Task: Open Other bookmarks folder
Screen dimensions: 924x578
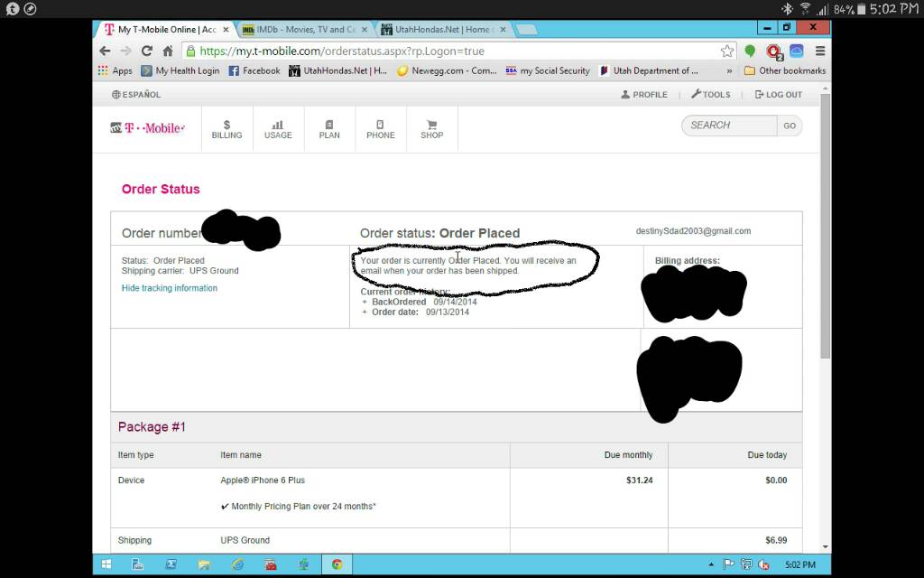Action: click(785, 70)
